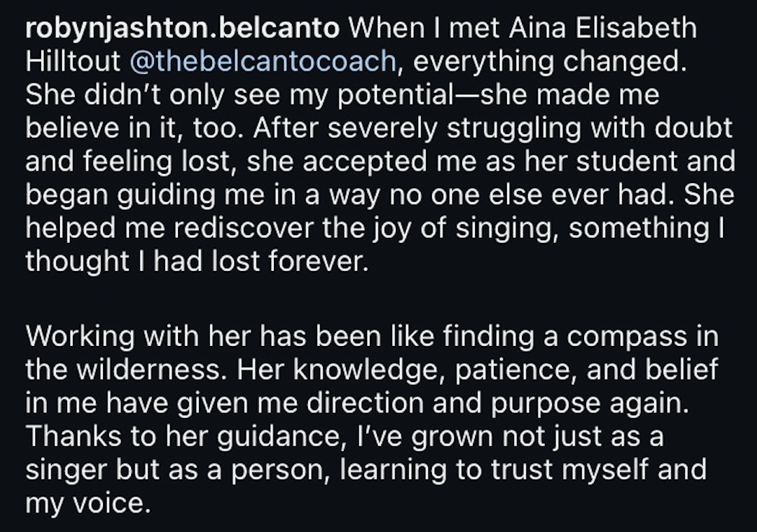
Task: Click the phrase 'everything changed'
Action: click(546, 61)
